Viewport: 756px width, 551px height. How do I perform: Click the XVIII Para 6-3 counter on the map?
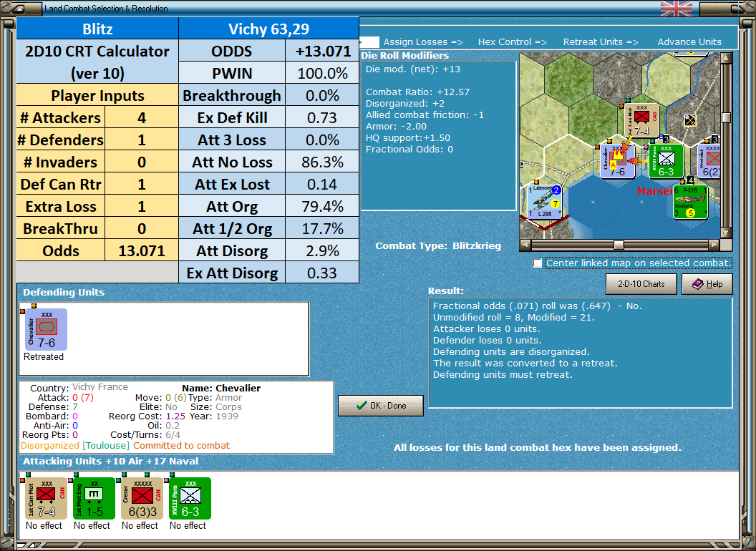tap(666, 162)
